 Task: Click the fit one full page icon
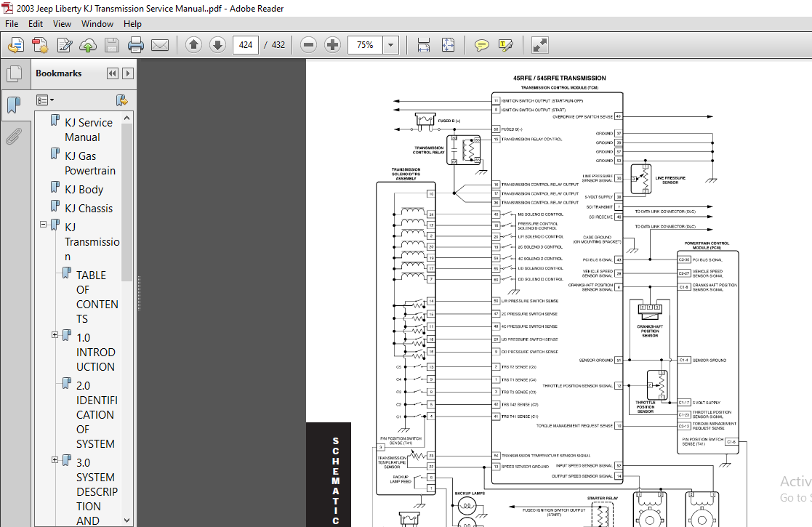[x=448, y=45]
